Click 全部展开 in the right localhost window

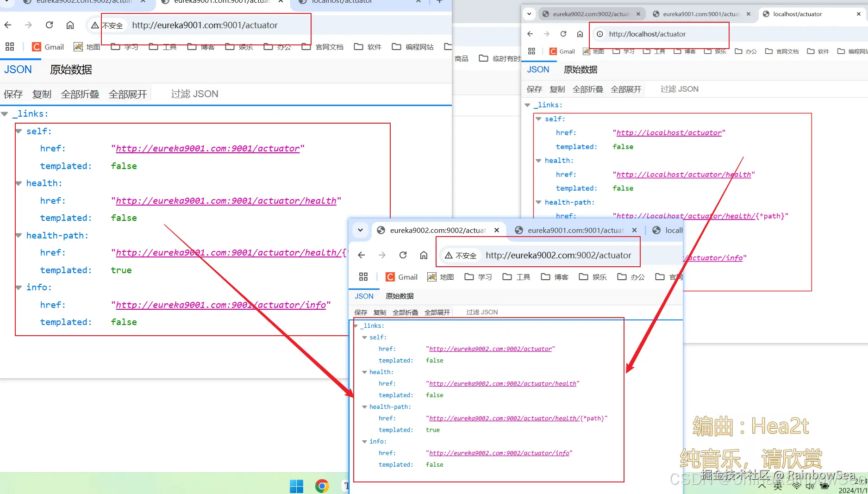coord(626,89)
